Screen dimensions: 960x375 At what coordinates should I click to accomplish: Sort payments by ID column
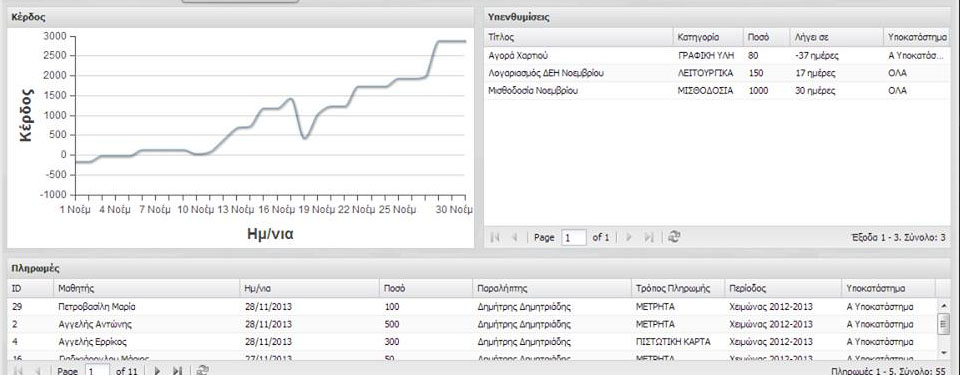(30, 288)
